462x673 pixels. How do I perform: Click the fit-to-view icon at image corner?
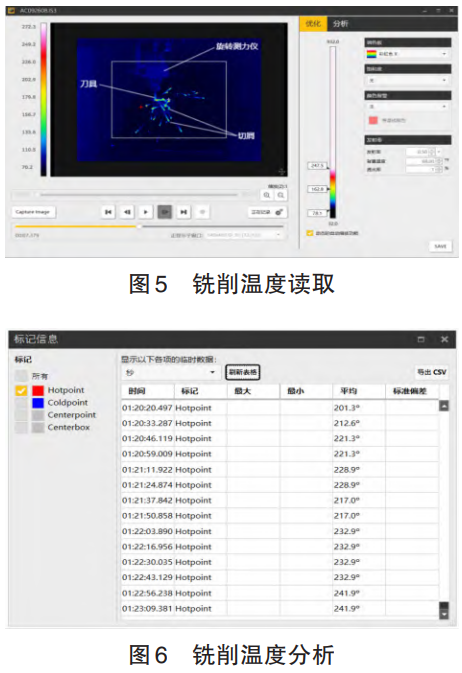[281, 172]
